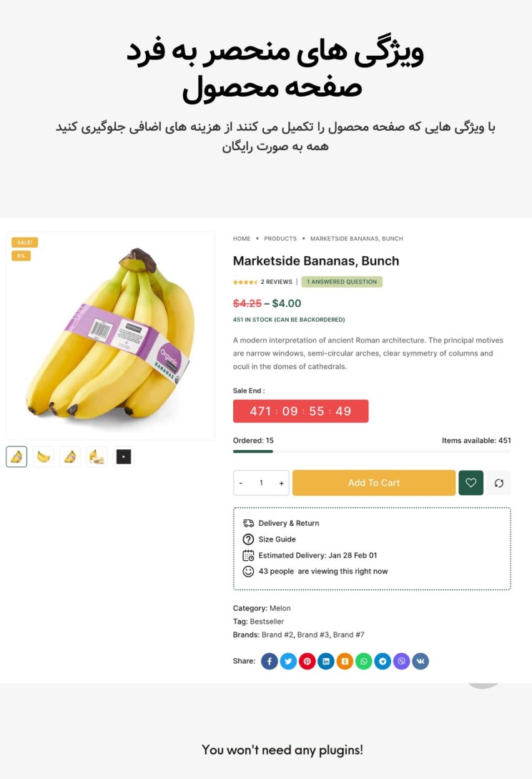Viewport: 532px width, 779px height.
Task: Share via WhatsApp icon
Action: point(363,661)
